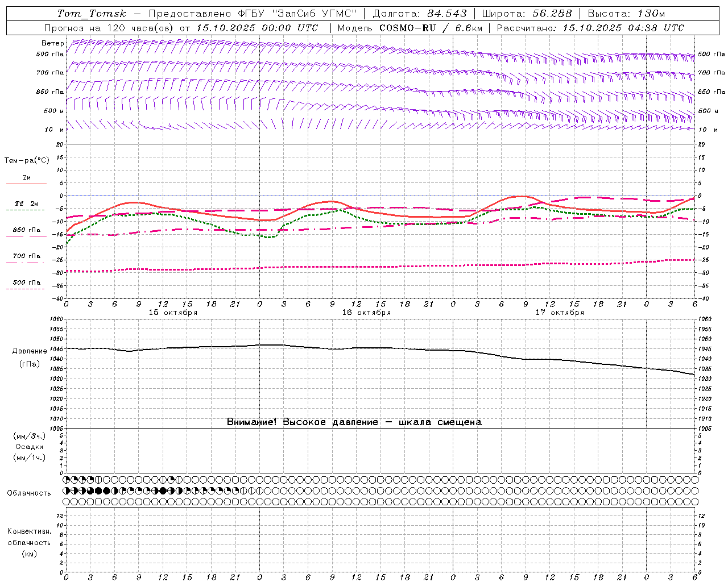The width and height of the screenshot is (728, 582).
Task: Click "1005" on the right pressure axis
Action: click(705, 429)
